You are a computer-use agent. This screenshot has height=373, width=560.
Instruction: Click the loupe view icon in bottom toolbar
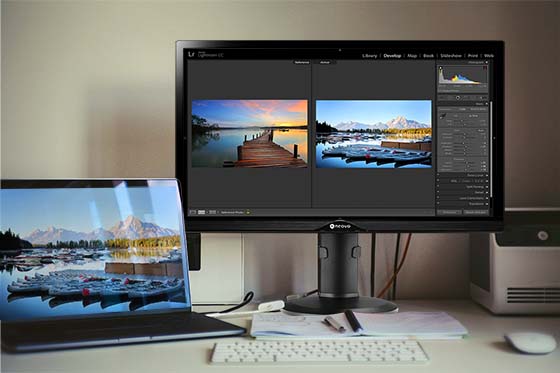click(x=193, y=212)
